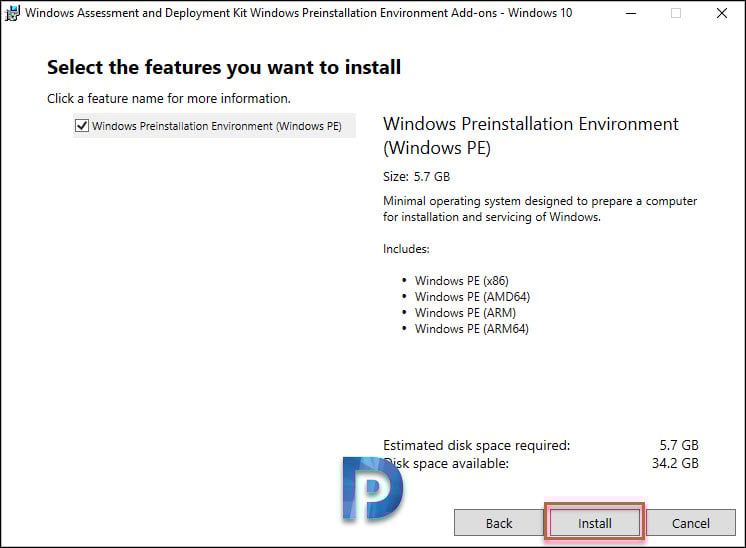Click the installer icon in the title bar
The width and height of the screenshot is (746, 548).
pyautogui.click(x=12, y=13)
